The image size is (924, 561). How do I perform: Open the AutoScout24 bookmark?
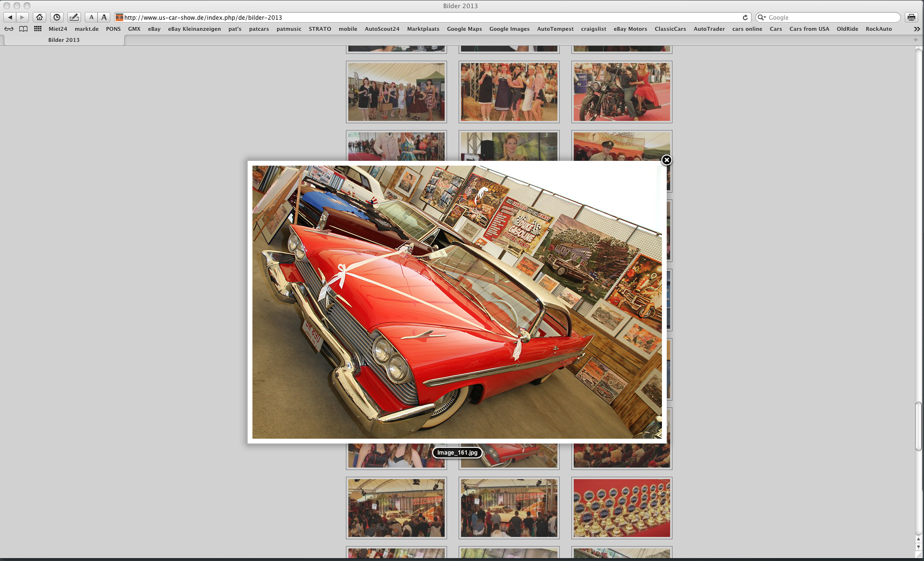point(382,29)
